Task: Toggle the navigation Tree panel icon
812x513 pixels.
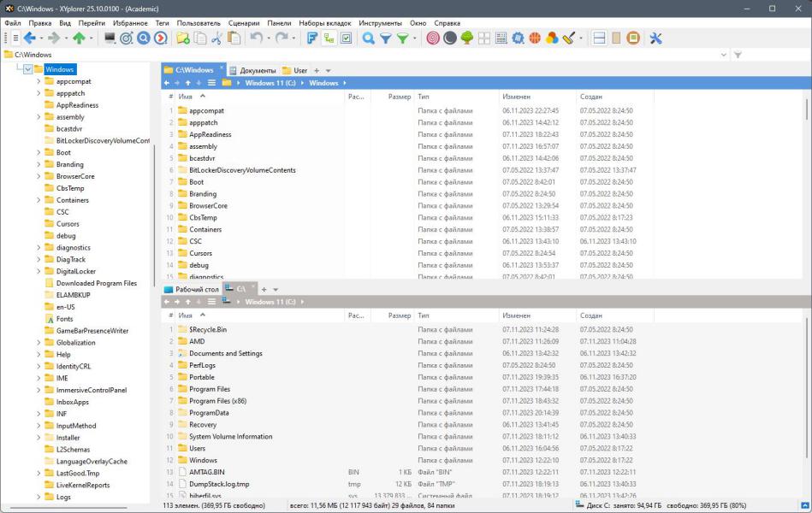Action: click(x=329, y=38)
